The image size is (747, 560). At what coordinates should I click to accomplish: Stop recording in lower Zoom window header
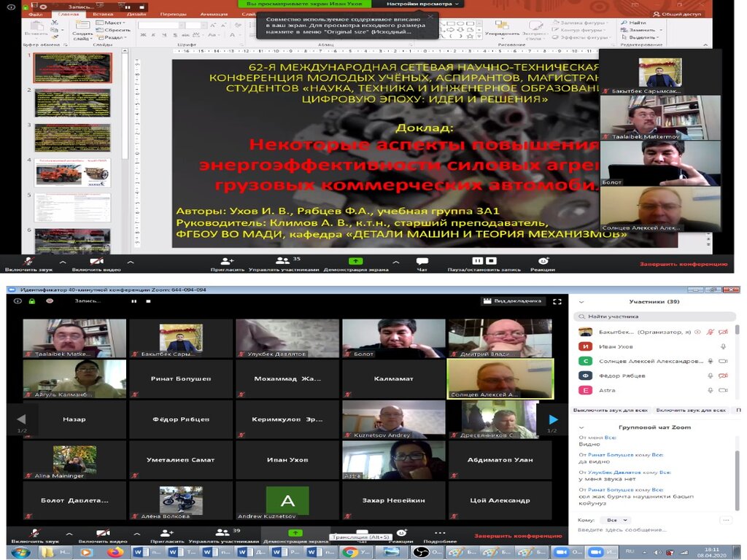pos(148,301)
